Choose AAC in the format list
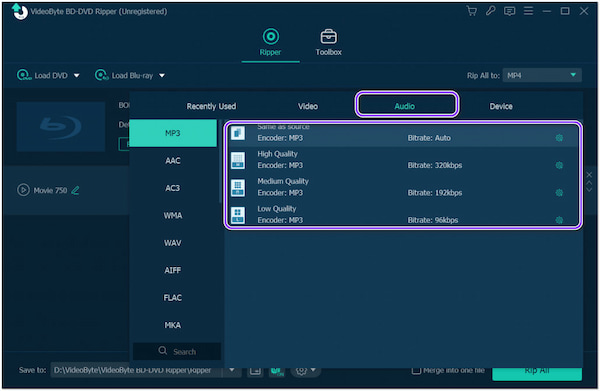600x391 pixels. (173, 161)
